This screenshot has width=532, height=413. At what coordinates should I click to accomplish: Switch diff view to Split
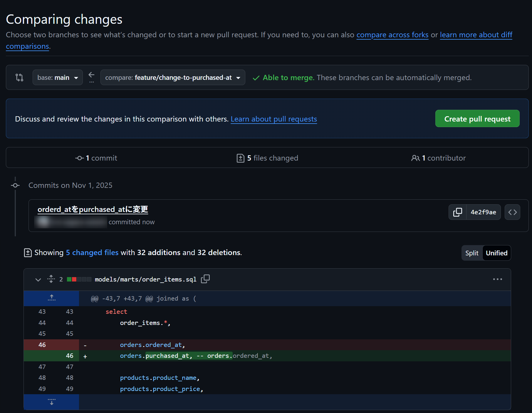472,253
